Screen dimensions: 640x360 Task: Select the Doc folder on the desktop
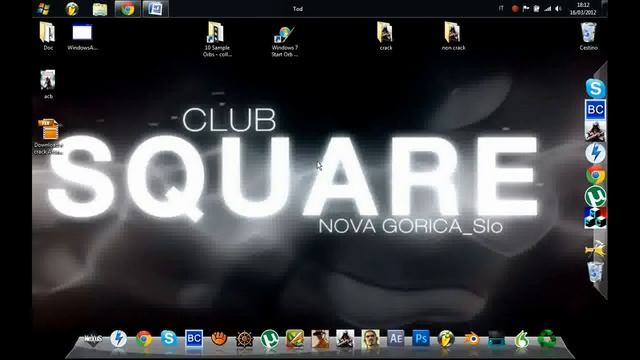pyautogui.click(x=48, y=36)
